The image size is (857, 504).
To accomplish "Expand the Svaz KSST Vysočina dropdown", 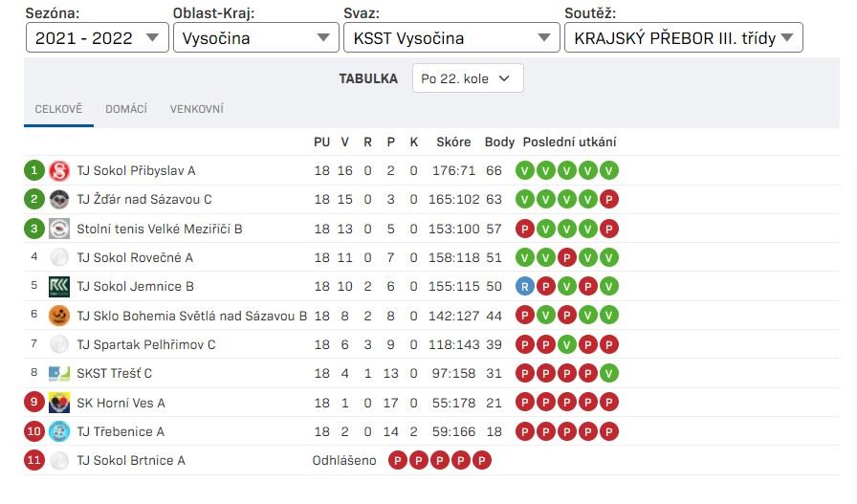I will (x=451, y=37).
